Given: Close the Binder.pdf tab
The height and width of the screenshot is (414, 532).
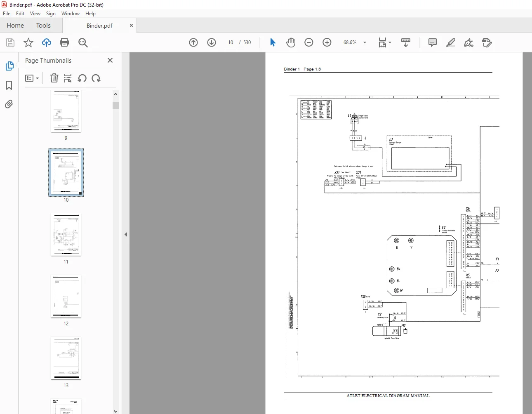Looking at the screenshot, I should coord(131,26).
